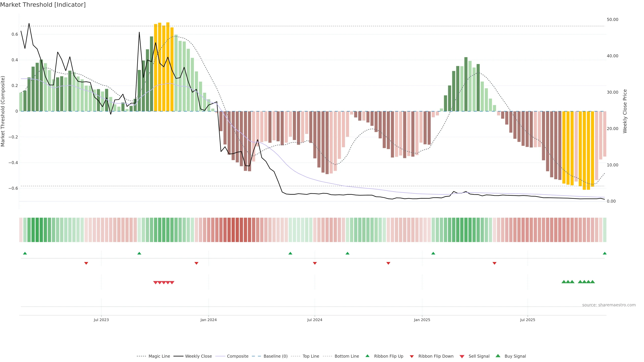The image size is (644, 362).
Task: Click the Sell Signal legend triangle icon
Action: pos(462,356)
